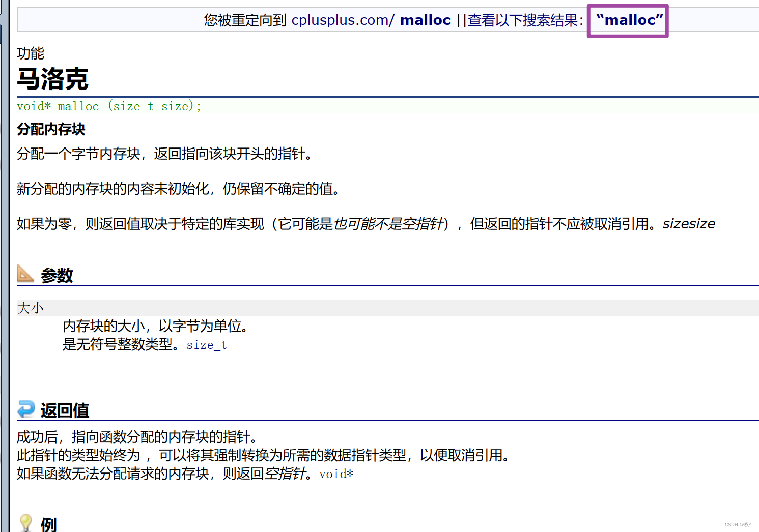This screenshot has width=759, height=532.
Task: Click the 分配内存块 subheading
Action: tap(51, 129)
